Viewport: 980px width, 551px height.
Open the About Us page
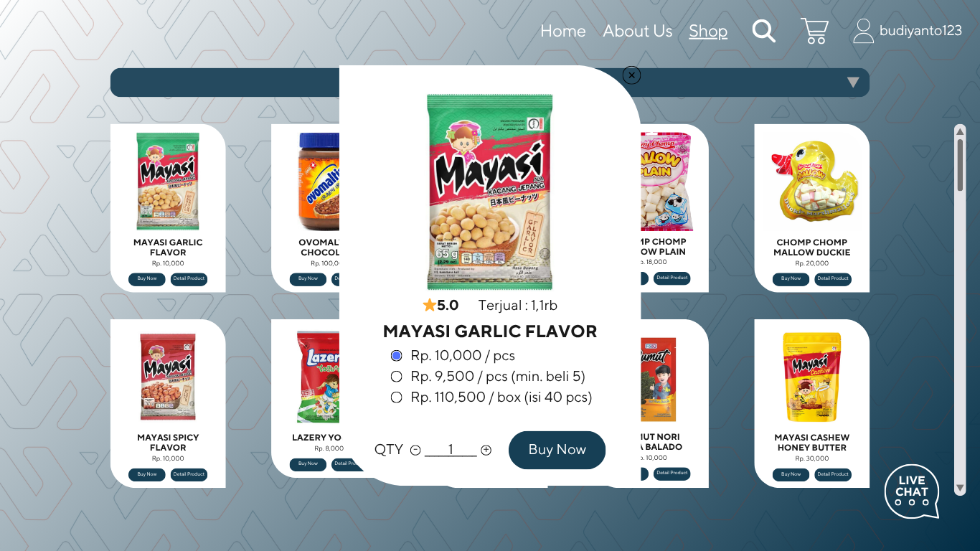[638, 31]
